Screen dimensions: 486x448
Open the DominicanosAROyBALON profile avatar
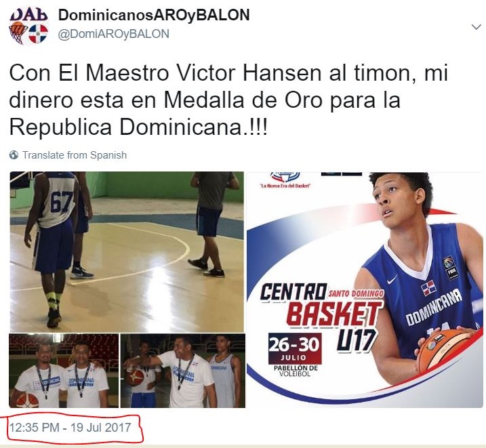[28, 25]
